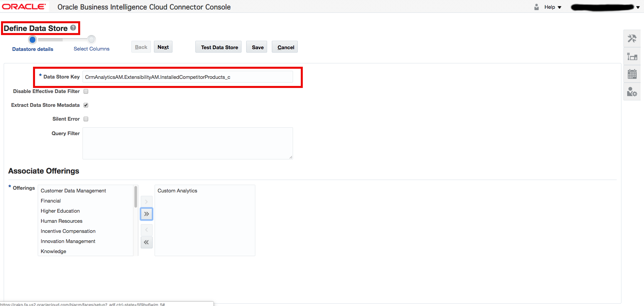
Task: Tick the Silent Error checkbox
Action: point(86,119)
